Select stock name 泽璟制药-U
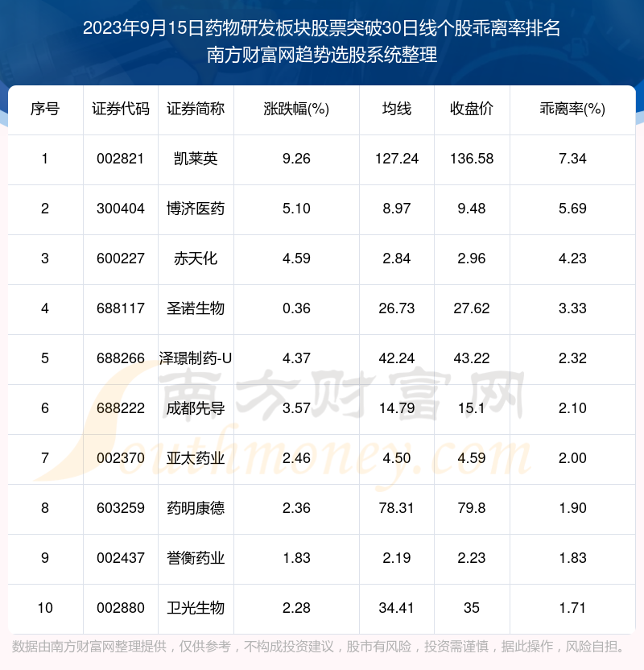 [x=196, y=358]
